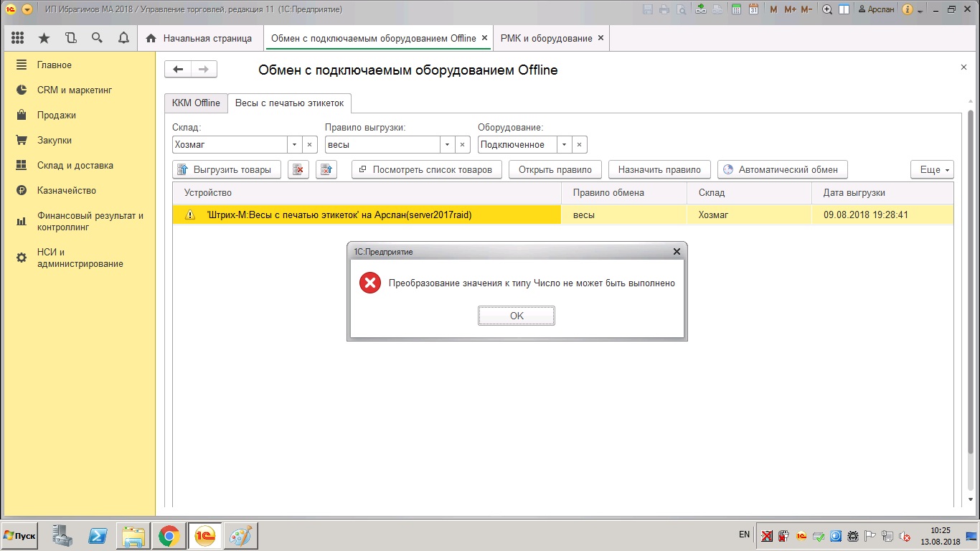
Task: Expand the Правило выгрузки dropdown
Action: tap(447, 144)
